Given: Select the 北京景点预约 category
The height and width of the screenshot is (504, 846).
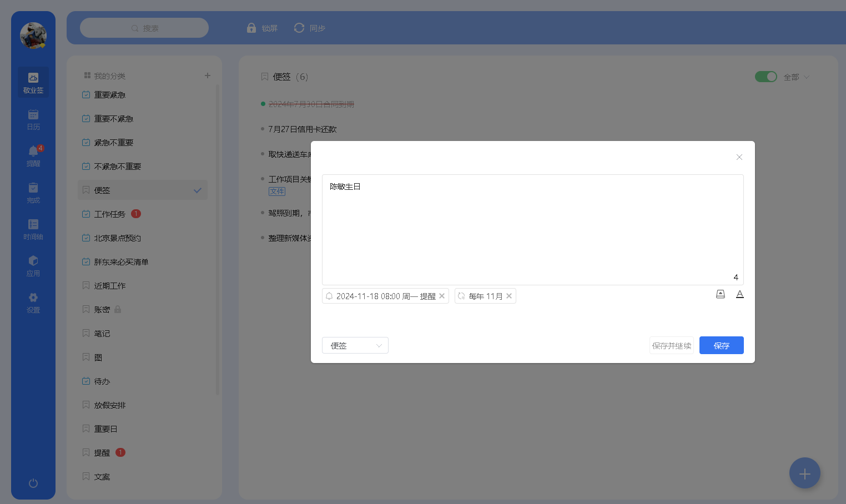Looking at the screenshot, I should point(143,238).
